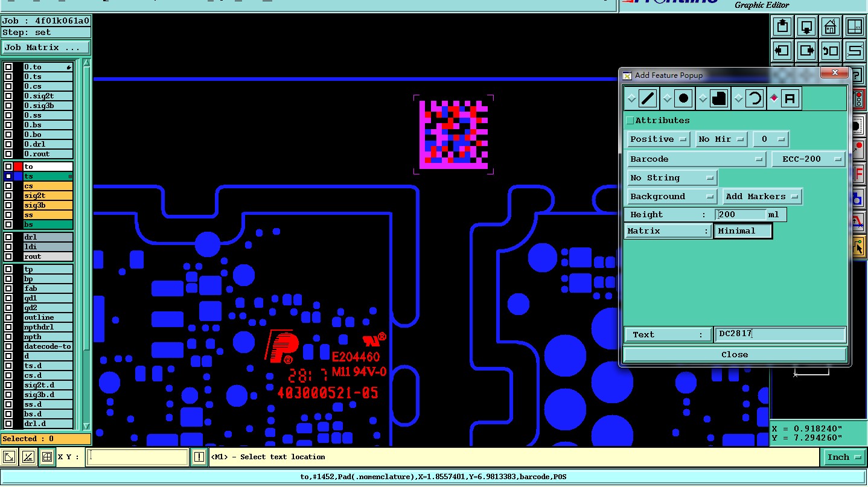Click the blue color swatch of layer ts
868x487 pixels.
tap(18, 176)
